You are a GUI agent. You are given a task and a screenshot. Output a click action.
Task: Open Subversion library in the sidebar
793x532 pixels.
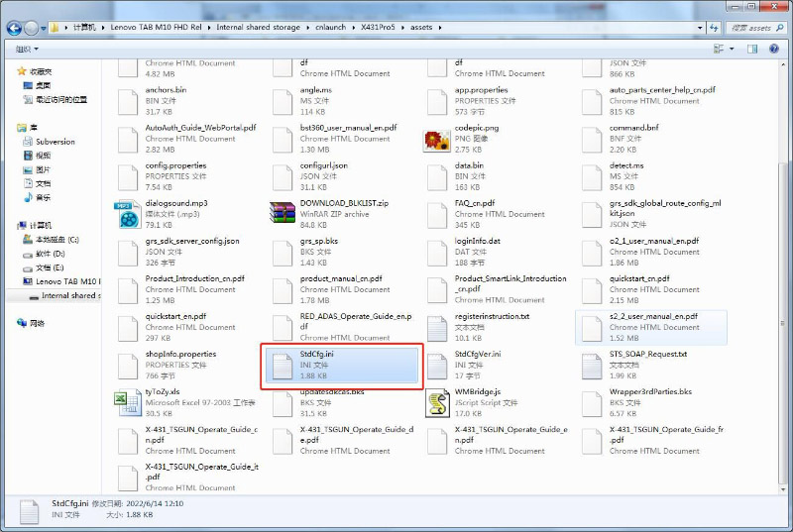(x=55, y=142)
